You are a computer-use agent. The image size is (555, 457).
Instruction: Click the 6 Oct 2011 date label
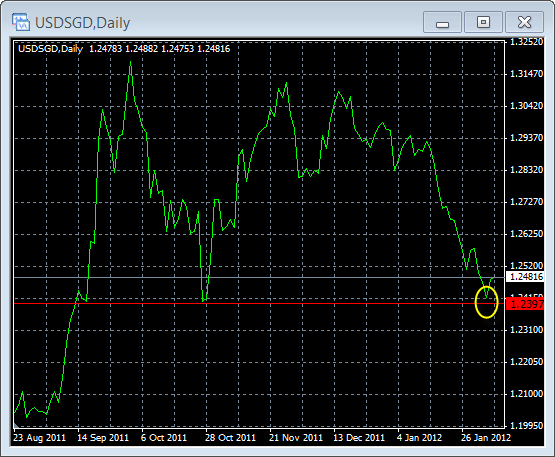pyautogui.click(x=164, y=438)
